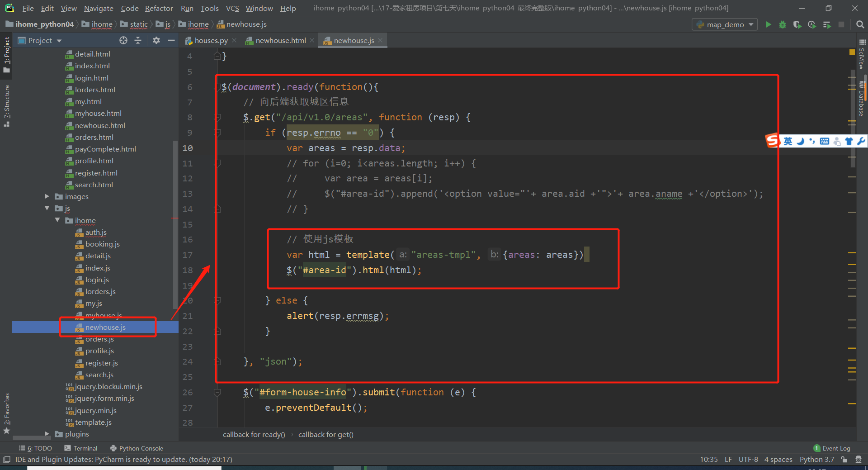The image size is (868, 470).
Task: Close the newhouse.js editor tab
Action: click(380, 40)
